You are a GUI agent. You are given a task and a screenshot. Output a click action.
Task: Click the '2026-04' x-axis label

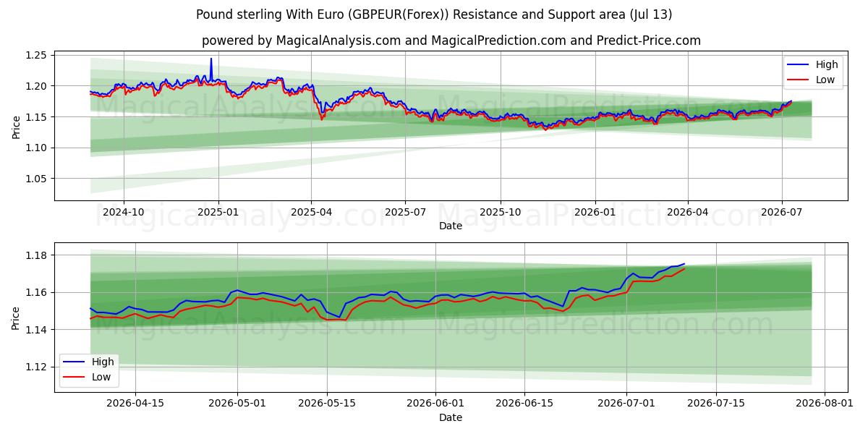pos(687,212)
